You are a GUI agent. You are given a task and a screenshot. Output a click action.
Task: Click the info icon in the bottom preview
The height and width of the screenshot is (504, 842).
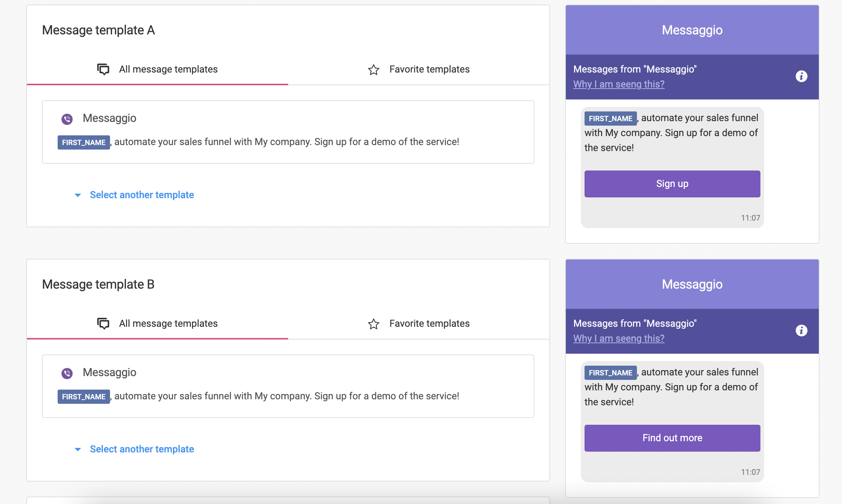point(801,331)
